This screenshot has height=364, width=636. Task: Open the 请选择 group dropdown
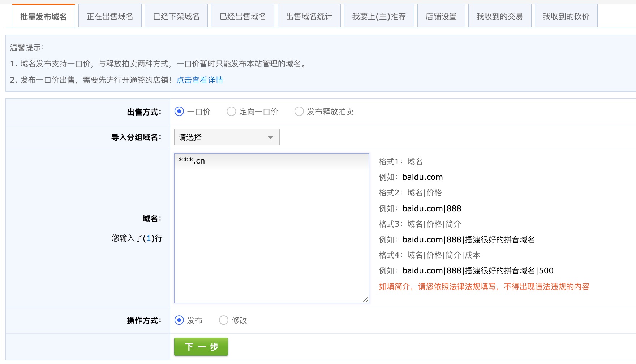(227, 137)
